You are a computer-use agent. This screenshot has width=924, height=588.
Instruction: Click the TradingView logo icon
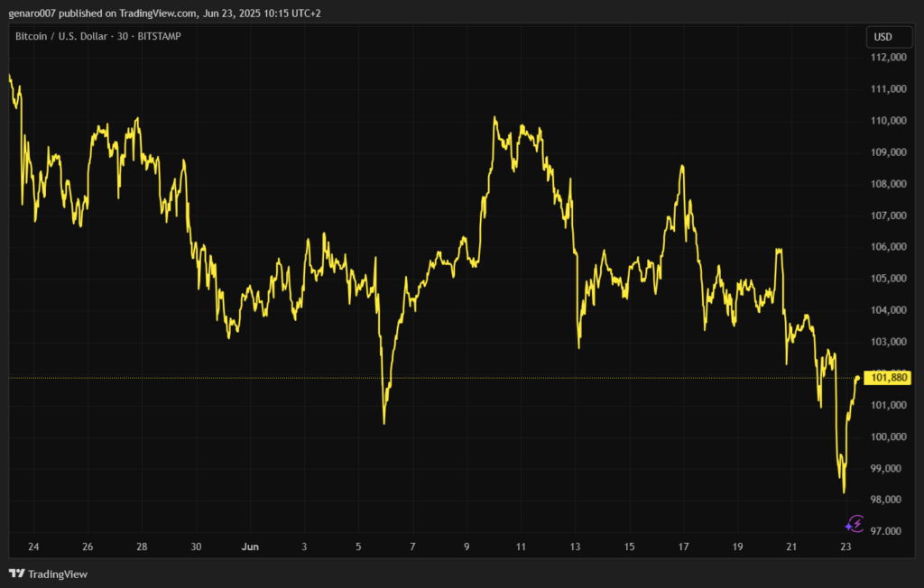pyautogui.click(x=16, y=574)
